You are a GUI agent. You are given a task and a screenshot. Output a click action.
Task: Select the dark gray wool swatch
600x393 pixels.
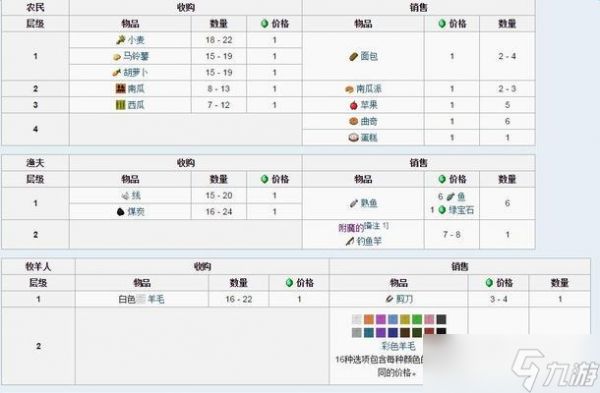pyautogui.click(x=441, y=320)
